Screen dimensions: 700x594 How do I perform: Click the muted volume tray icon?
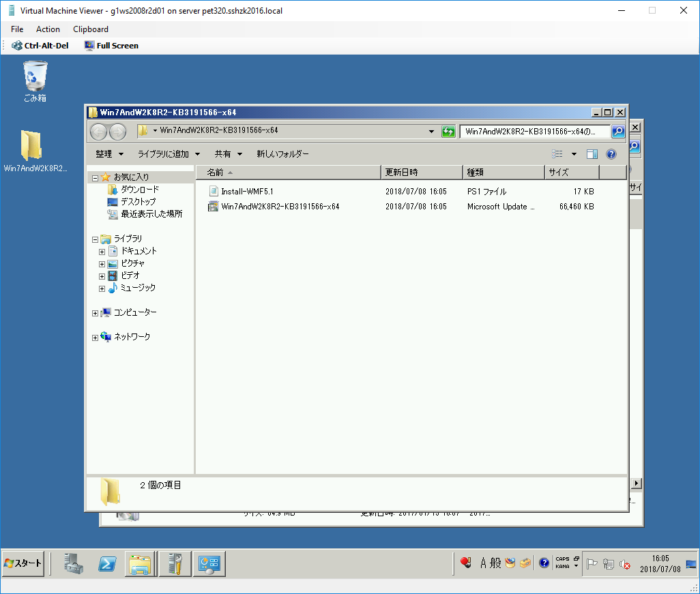[625, 565]
